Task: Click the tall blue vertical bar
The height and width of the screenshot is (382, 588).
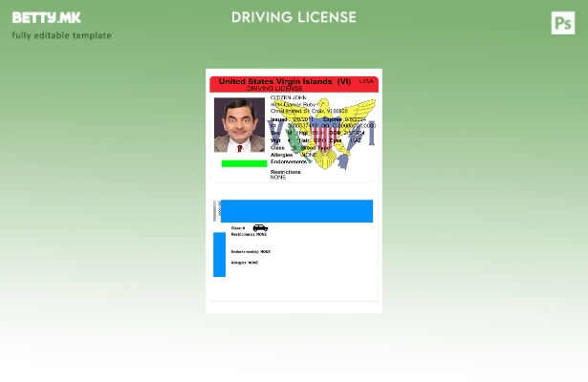Action: click(219, 254)
